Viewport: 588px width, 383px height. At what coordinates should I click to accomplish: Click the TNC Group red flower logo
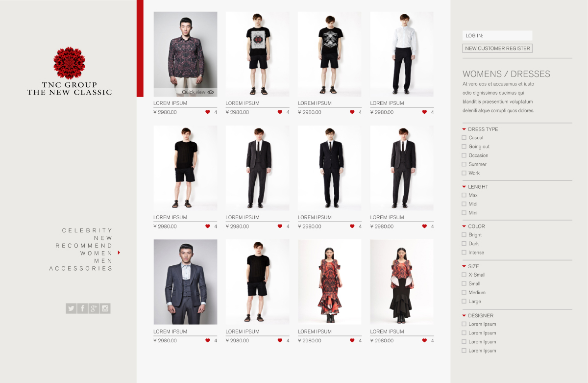[x=69, y=63]
